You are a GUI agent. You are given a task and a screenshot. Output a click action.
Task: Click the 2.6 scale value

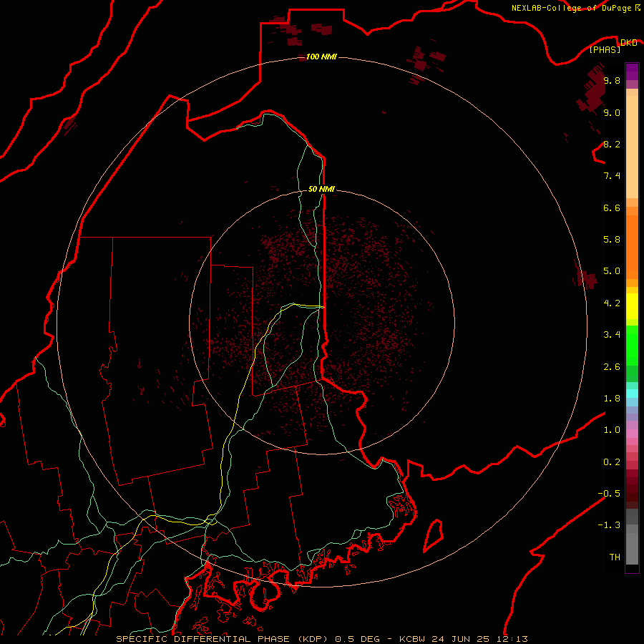612,367
